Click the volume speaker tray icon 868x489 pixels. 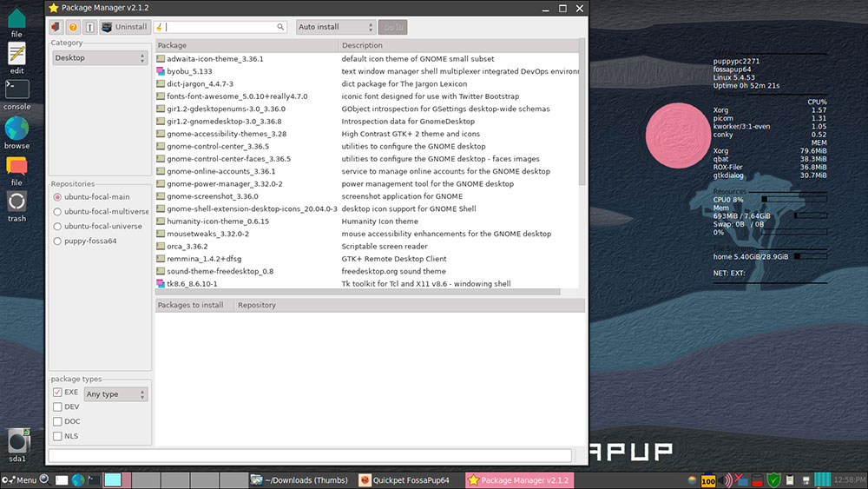click(x=725, y=480)
